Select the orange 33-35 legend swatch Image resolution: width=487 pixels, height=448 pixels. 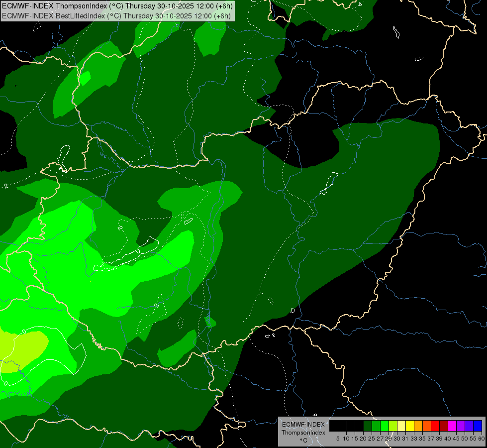click(x=418, y=426)
